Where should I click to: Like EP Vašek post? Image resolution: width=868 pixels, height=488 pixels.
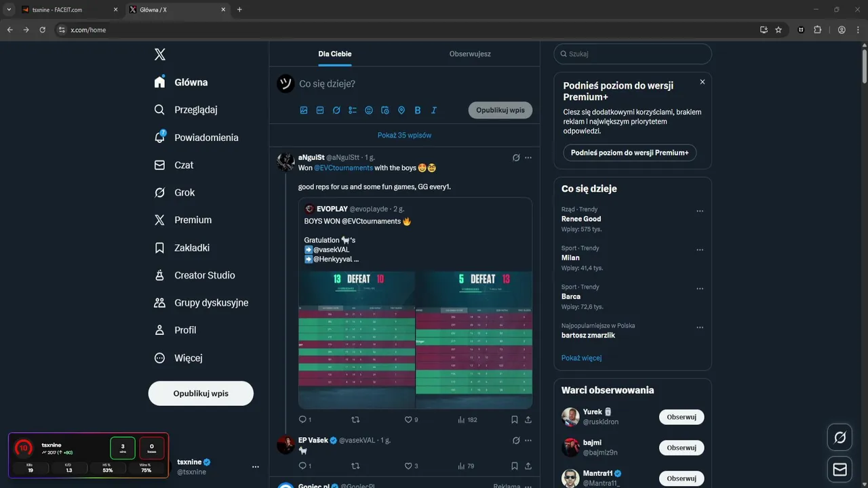(x=408, y=466)
